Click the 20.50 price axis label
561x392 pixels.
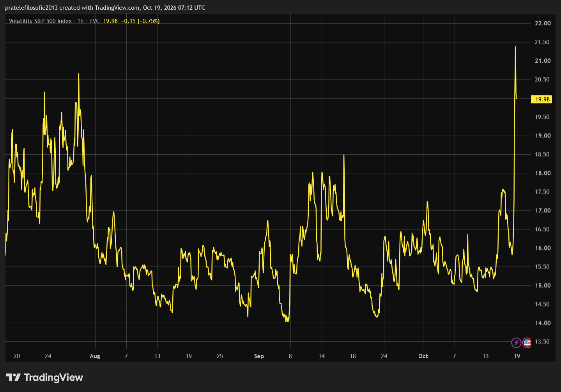click(543, 79)
